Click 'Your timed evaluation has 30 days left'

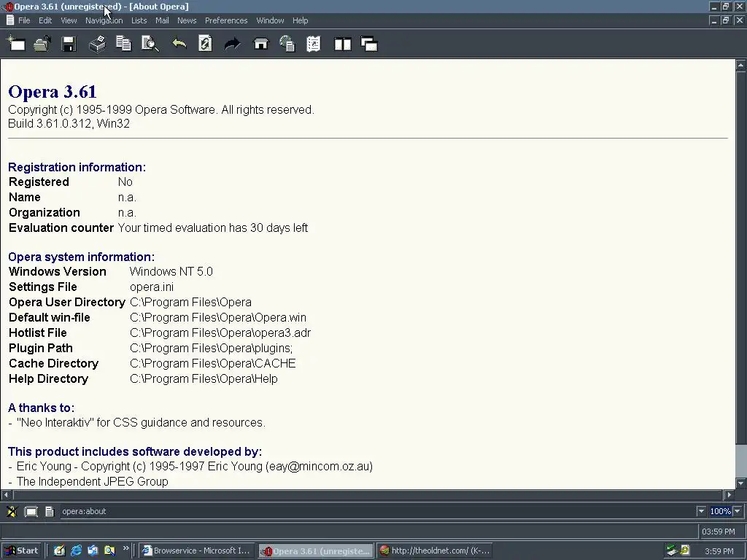coord(212,227)
